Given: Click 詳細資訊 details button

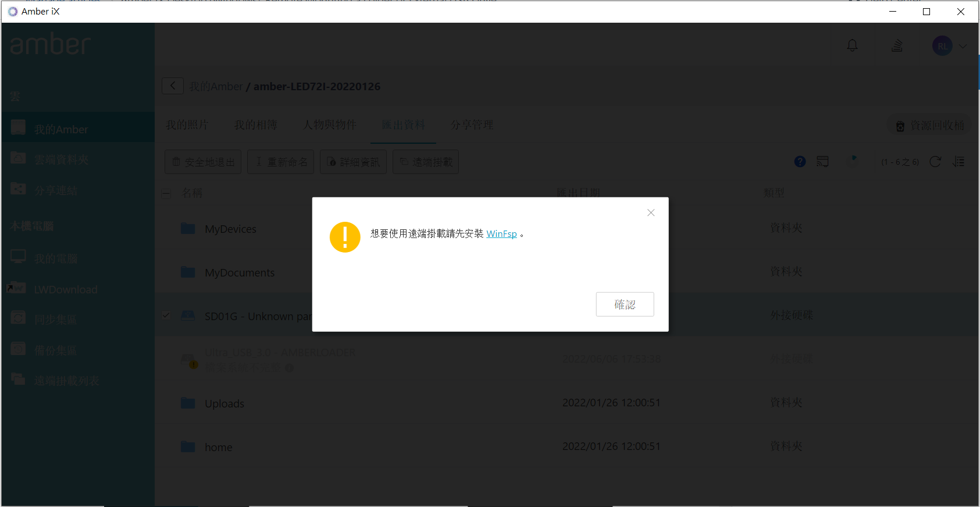Looking at the screenshot, I should [x=353, y=162].
